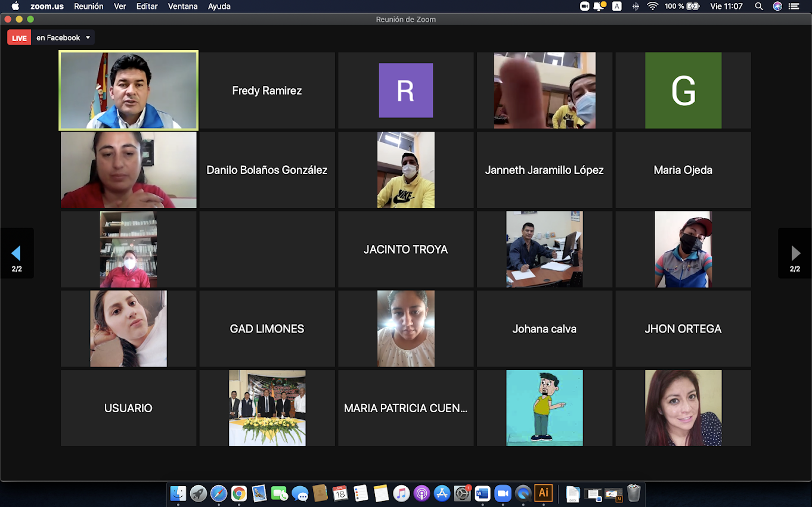The image size is (812, 507).
Task: Toggle Bluetooth from menu bar icon
Action: (636, 6)
